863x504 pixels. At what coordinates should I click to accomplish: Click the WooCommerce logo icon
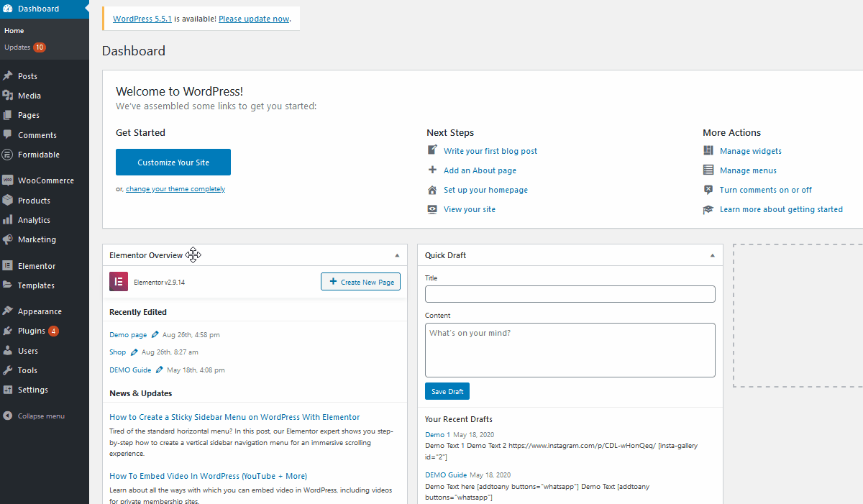point(8,180)
